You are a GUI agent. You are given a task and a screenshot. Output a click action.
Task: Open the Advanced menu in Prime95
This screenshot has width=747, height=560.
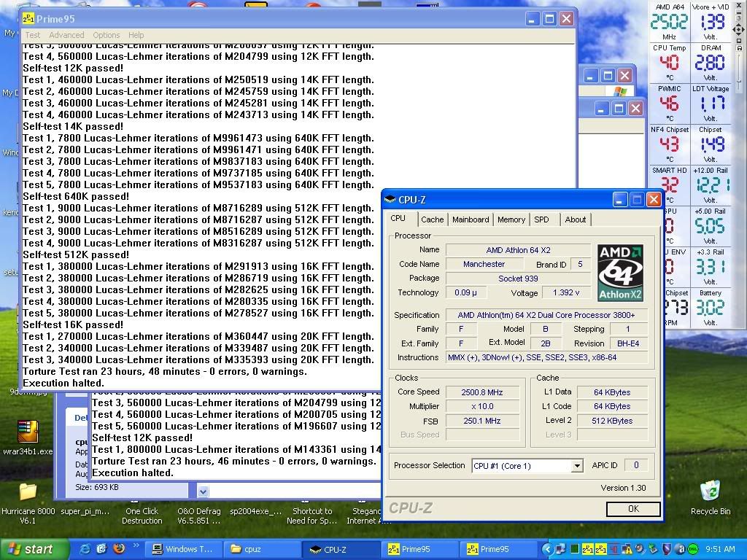click(x=66, y=35)
